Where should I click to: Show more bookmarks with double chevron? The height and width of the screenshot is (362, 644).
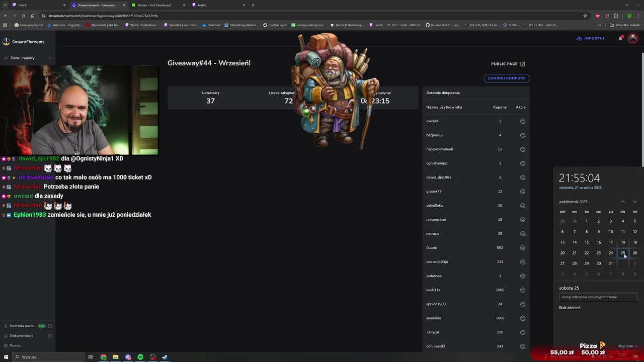pos(599,25)
